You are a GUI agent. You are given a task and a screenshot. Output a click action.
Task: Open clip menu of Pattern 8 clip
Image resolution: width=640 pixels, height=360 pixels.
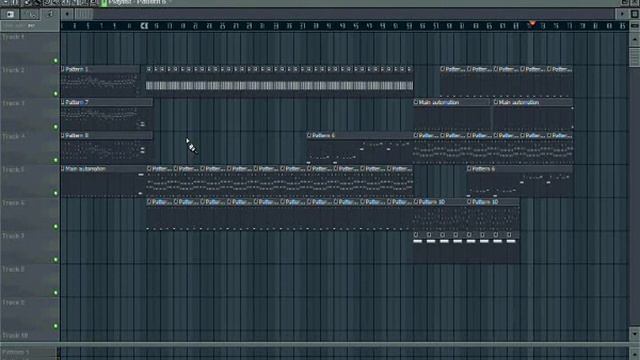click(x=63, y=135)
